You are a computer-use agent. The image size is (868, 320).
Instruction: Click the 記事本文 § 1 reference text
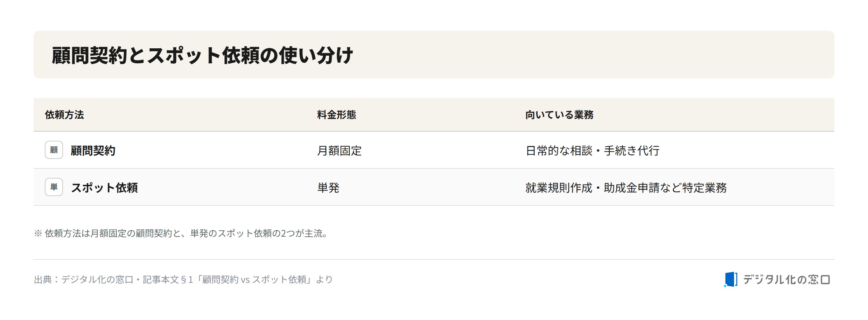[x=168, y=279]
